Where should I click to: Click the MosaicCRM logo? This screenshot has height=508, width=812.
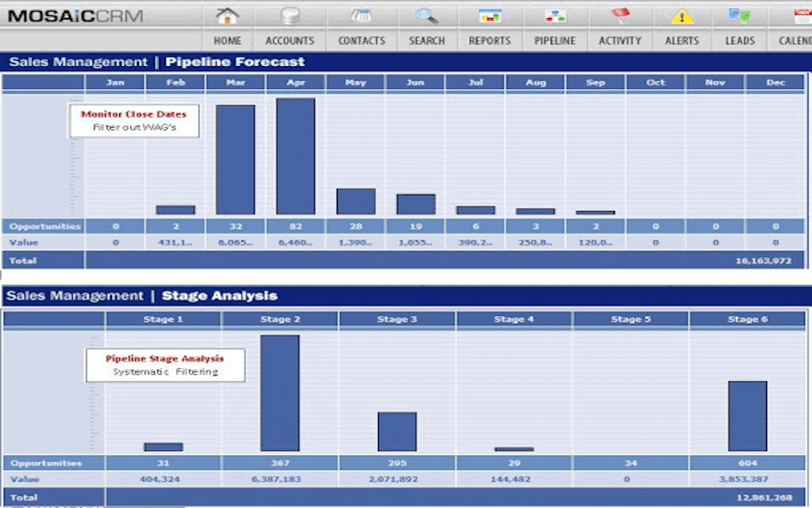(75, 16)
